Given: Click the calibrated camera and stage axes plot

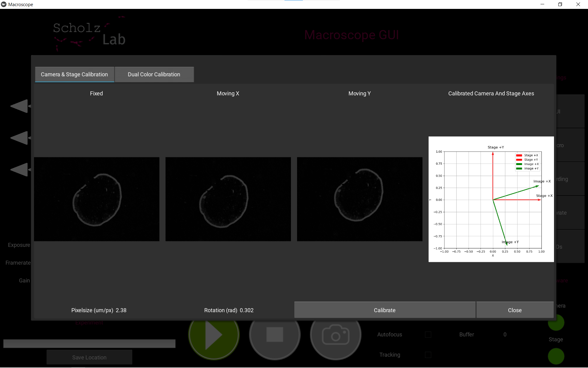Looking at the screenshot, I should point(491,199).
